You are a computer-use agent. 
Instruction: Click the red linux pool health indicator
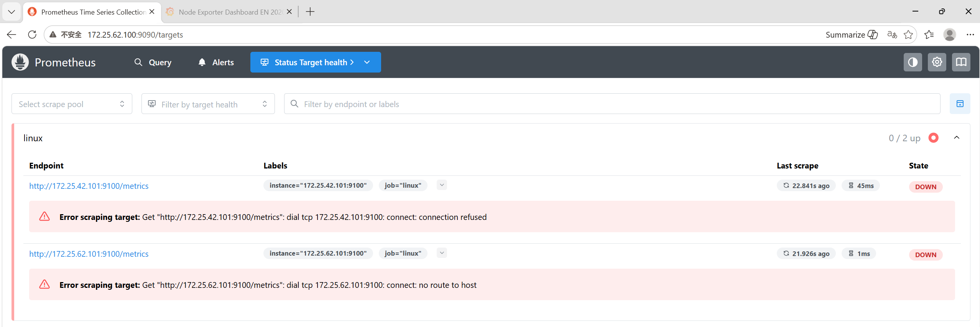933,138
